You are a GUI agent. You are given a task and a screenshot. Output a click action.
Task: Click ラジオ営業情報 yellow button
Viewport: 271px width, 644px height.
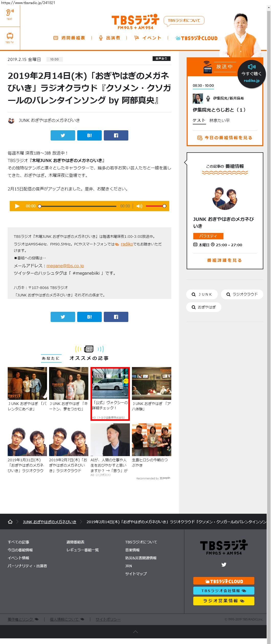(224, 601)
